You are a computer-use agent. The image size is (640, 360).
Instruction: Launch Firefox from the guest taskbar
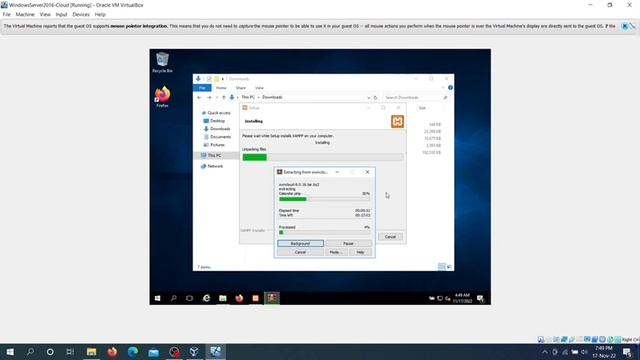[x=239, y=298]
